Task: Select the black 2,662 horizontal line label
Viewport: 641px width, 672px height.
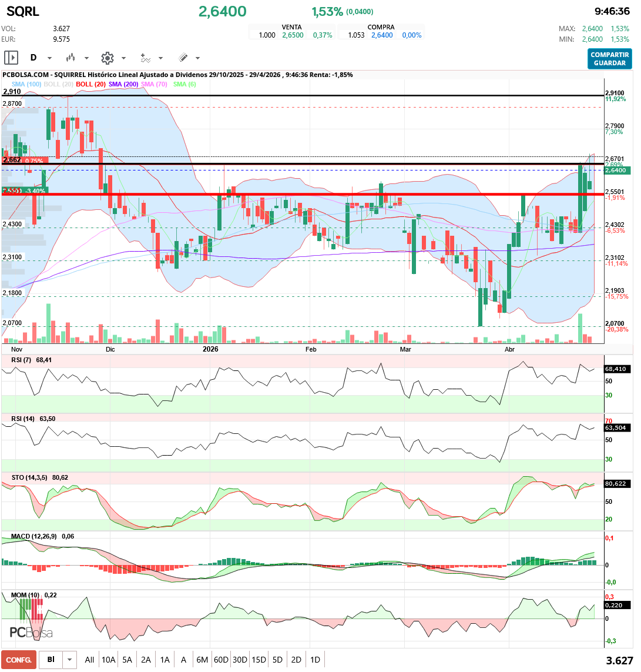Action: tap(12, 160)
